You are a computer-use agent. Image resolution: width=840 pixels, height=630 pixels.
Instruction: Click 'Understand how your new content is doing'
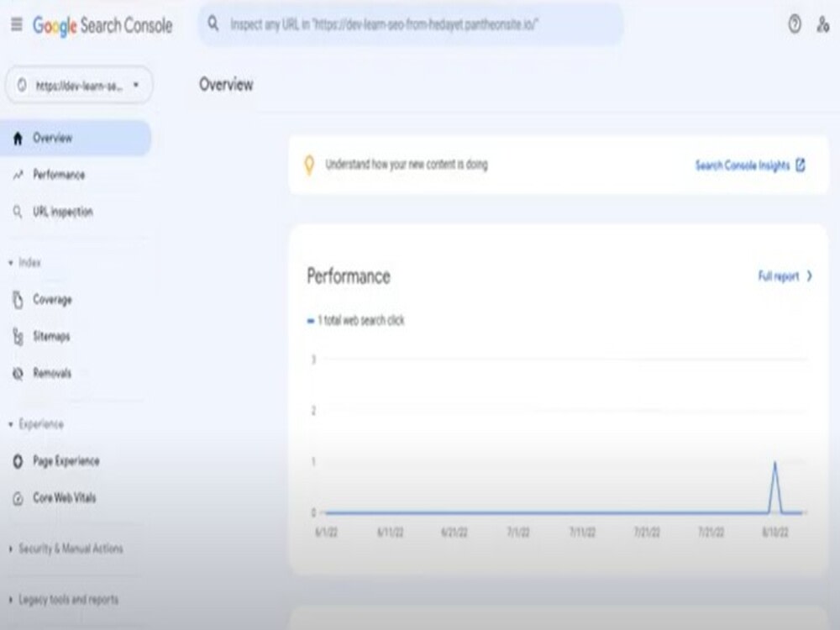click(x=407, y=165)
